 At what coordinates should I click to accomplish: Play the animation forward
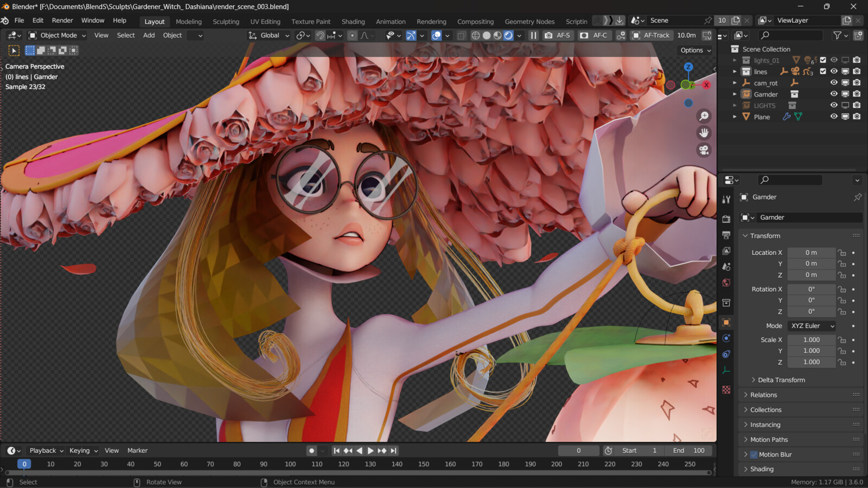(x=371, y=451)
